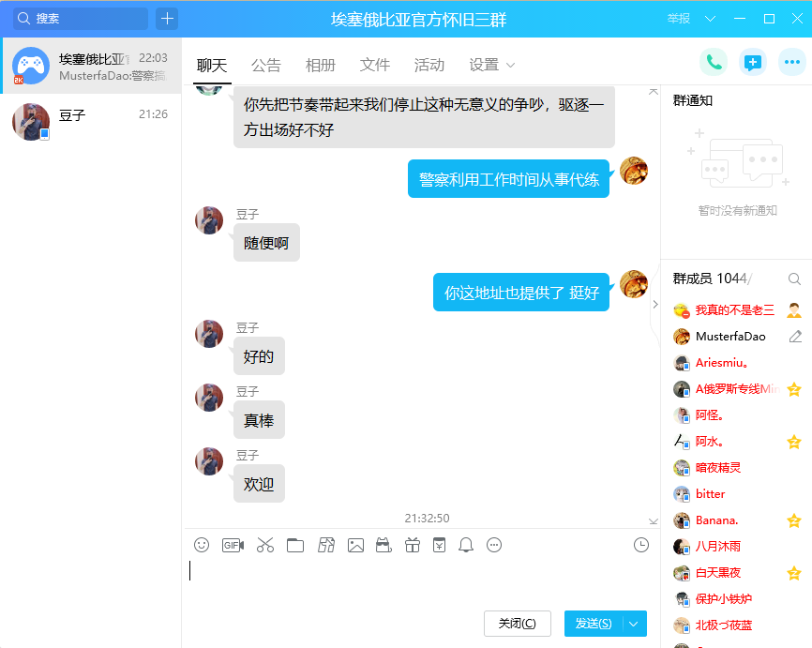Open the GIF recorder icon
The width and height of the screenshot is (812, 648).
coord(233,545)
